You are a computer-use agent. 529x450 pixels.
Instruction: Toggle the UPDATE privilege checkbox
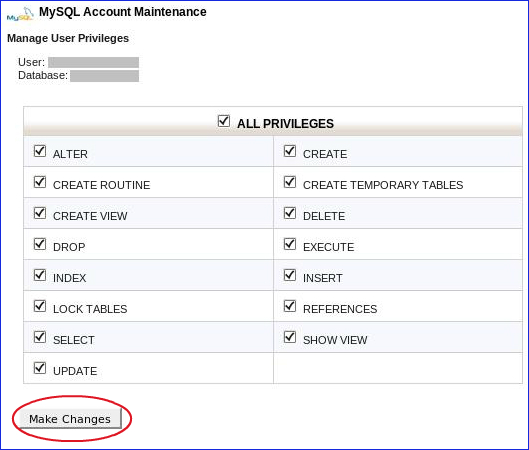[x=40, y=368]
